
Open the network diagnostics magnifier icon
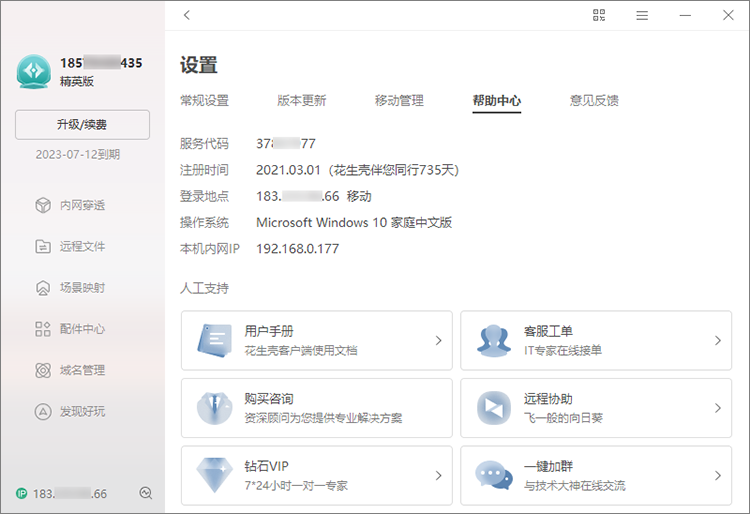tap(145, 493)
